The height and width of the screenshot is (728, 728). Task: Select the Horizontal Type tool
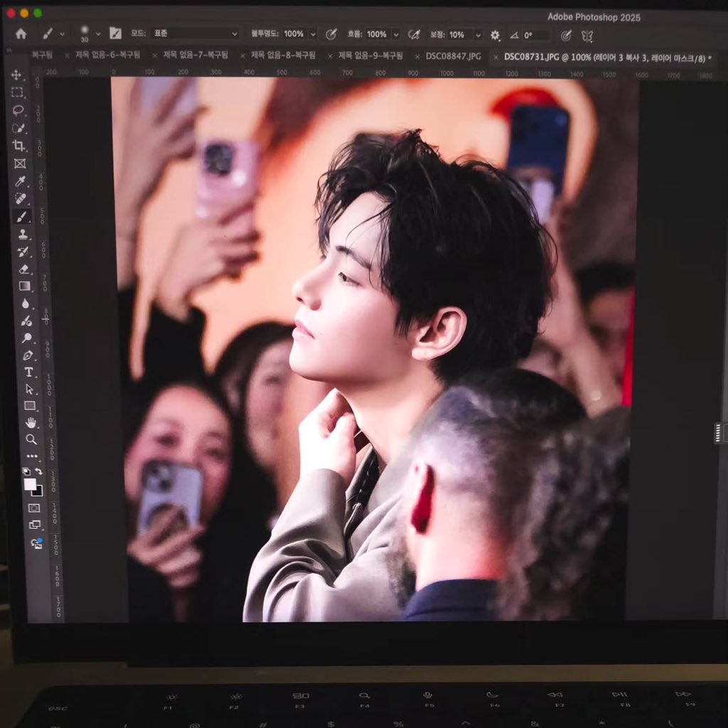28,372
